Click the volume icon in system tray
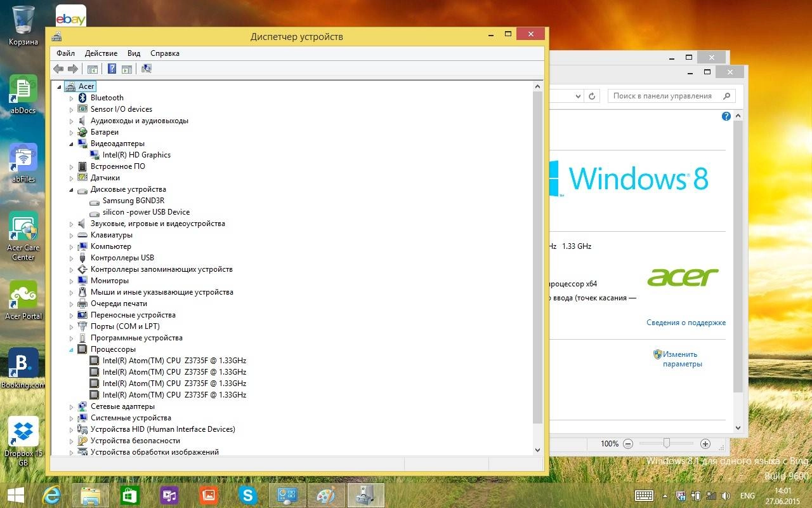 pyautogui.click(x=726, y=495)
